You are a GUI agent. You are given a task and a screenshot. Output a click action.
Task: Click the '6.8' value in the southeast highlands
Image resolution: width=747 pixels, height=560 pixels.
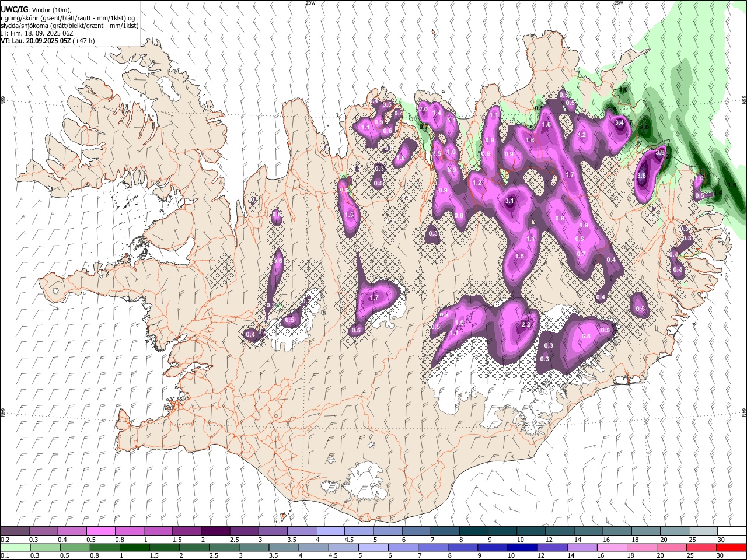tap(587, 336)
